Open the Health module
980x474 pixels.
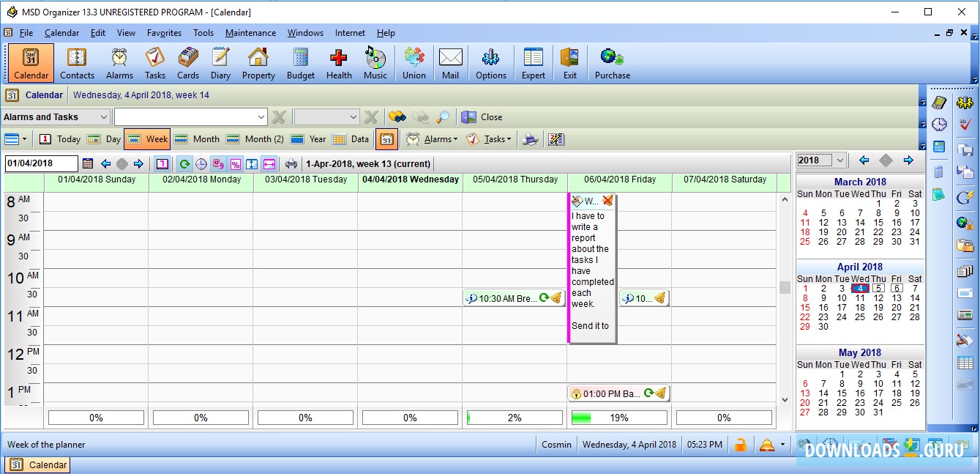[x=339, y=63]
